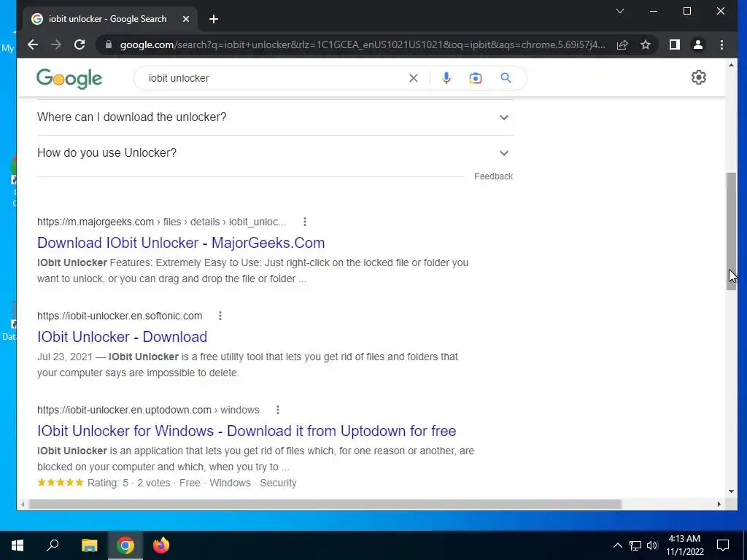Open Download IObit Unlocker - MajorGeeks.Com
Image resolution: width=747 pixels, height=560 pixels.
click(x=181, y=243)
